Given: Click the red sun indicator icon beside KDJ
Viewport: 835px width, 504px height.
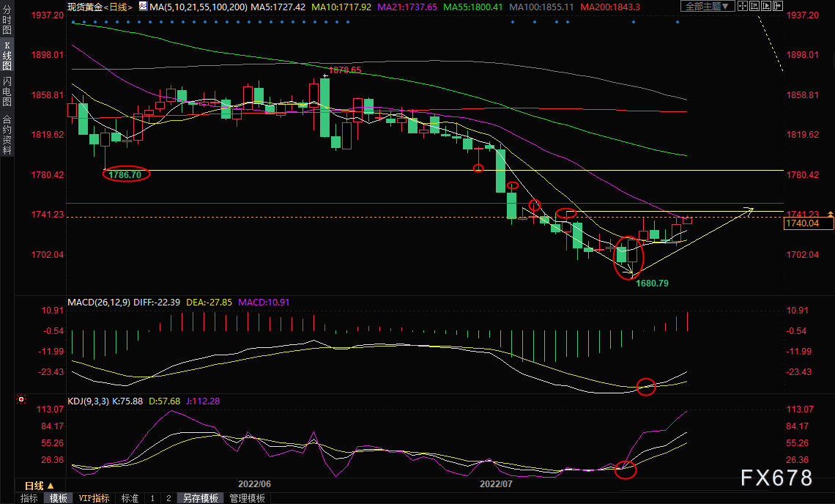Looking at the screenshot, I should [21, 399].
